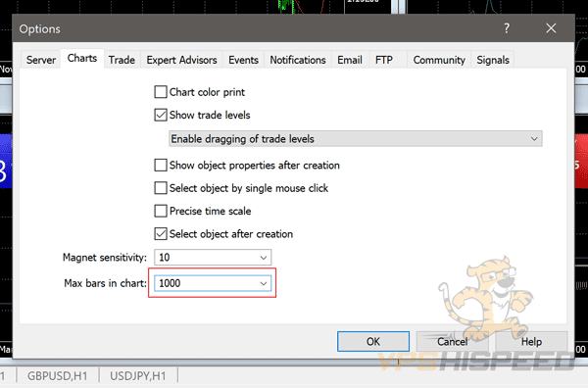Switch to the Server tab

pyautogui.click(x=41, y=60)
